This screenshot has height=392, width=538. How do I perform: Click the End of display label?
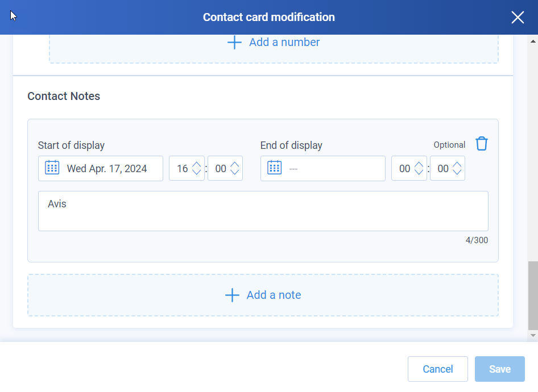point(291,145)
